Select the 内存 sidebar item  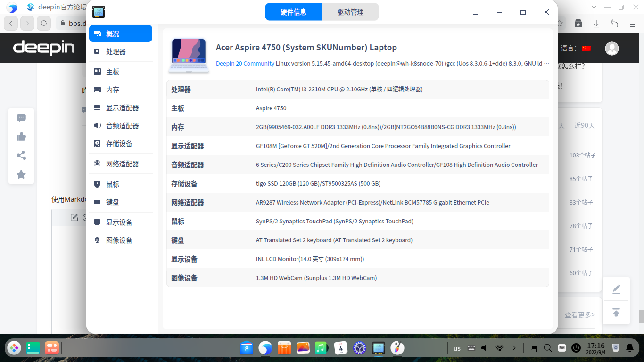[x=113, y=89]
